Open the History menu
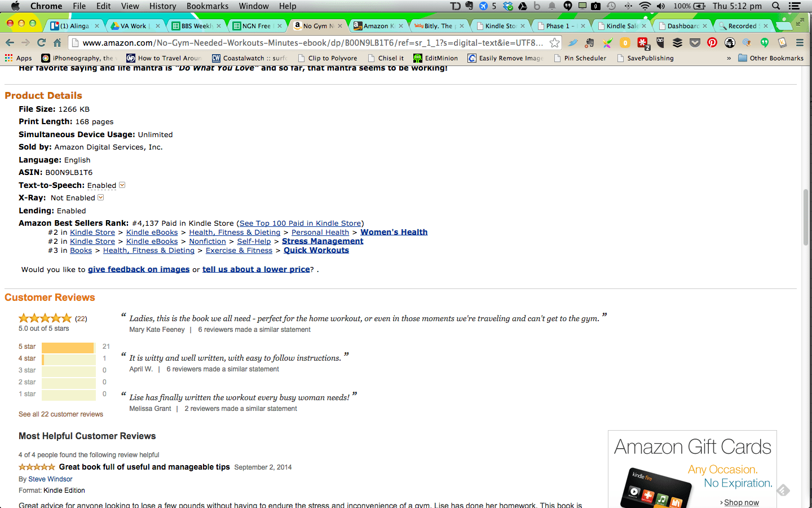 click(163, 6)
